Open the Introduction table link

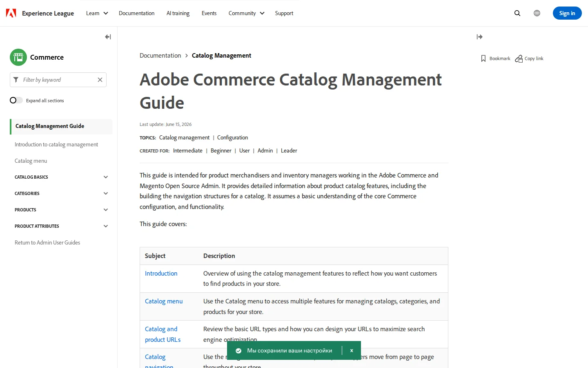pos(161,274)
